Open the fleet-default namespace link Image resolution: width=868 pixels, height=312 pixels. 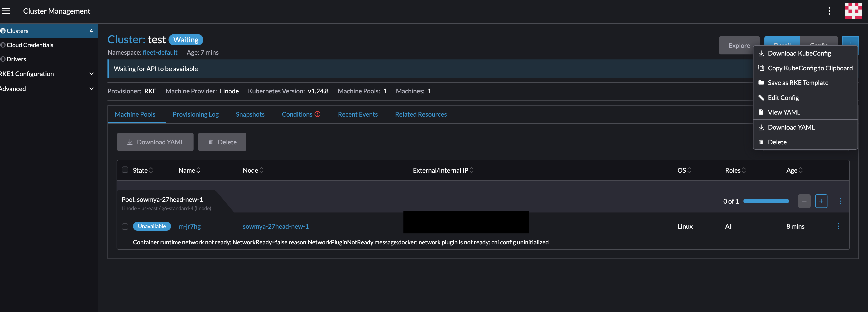(x=160, y=53)
